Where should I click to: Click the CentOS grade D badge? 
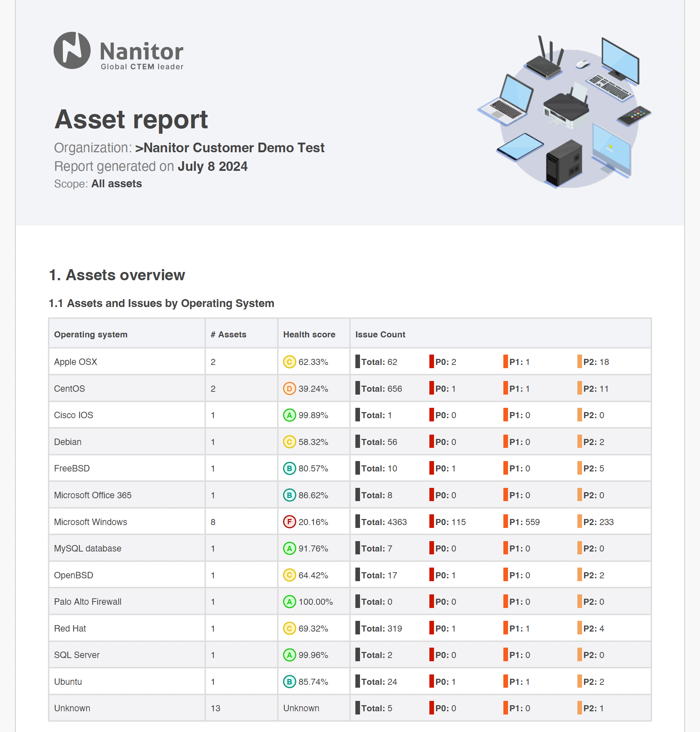click(289, 389)
